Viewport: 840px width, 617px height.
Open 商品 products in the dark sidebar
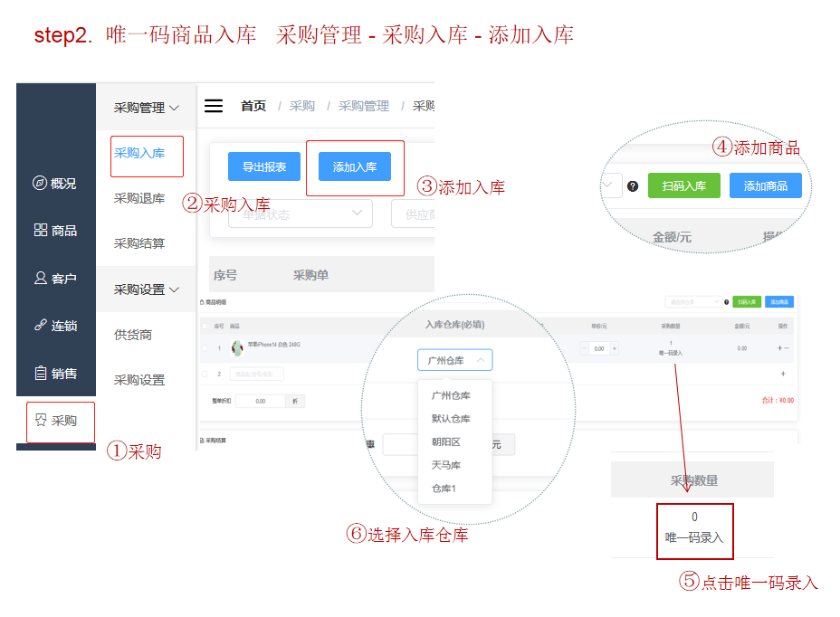click(55, 231)
